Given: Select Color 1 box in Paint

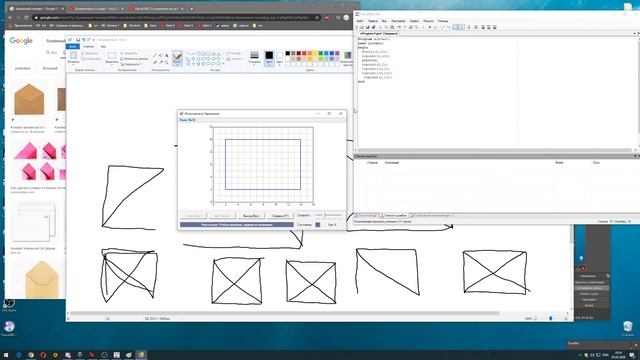Looking at the screenshot, I should (269, 58).
